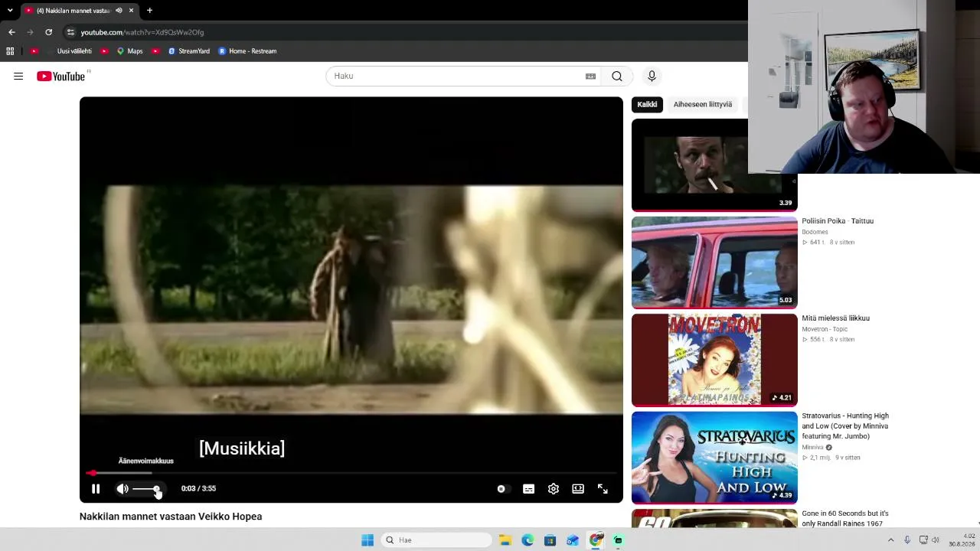This screenshot has height=551, width=980.
Task: Open File Explorer from the taskbar
Action: pyautogui.click(x=505, y=540)
